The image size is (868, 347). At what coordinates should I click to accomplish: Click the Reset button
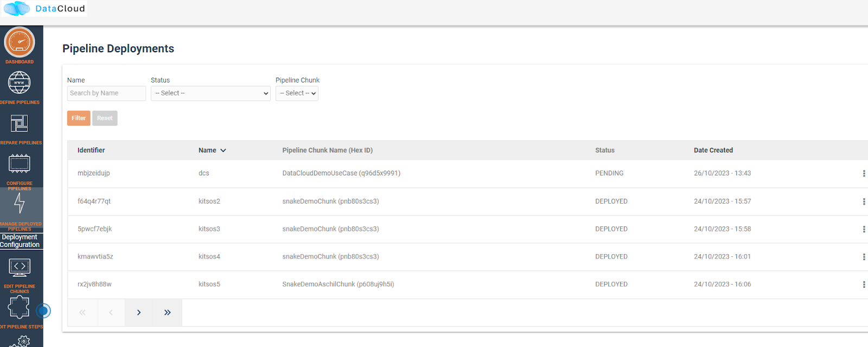[105, 118]
